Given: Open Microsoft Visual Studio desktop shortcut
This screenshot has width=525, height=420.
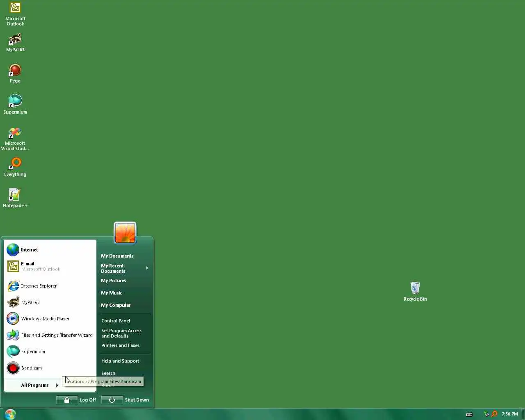Looking at the screenshot, I should pos(15,139).
